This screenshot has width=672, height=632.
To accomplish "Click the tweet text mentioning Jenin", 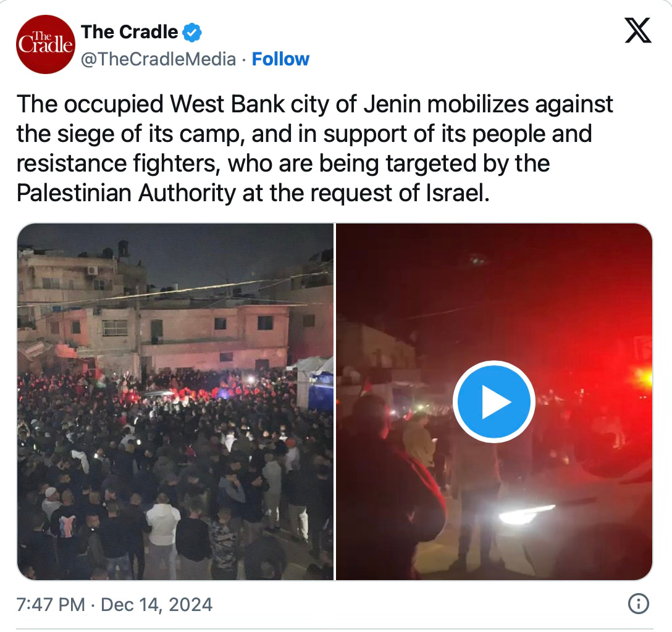I will pos(315,148).
